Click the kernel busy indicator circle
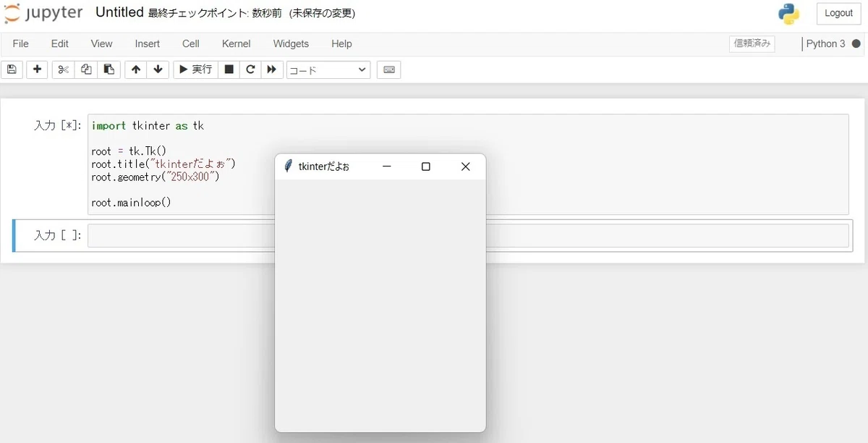Viewport: 868px width, 443px height. click(856, 43)
